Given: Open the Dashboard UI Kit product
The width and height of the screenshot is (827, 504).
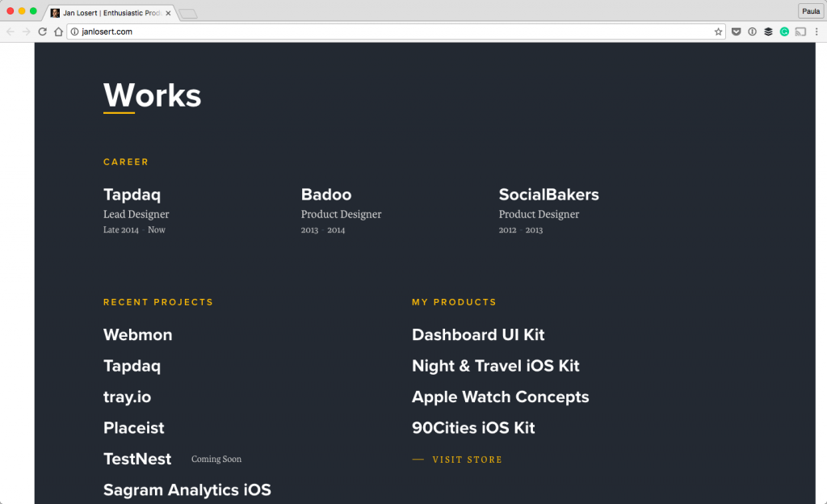Looking at the screenshot, I should click(x=478, y=334).
